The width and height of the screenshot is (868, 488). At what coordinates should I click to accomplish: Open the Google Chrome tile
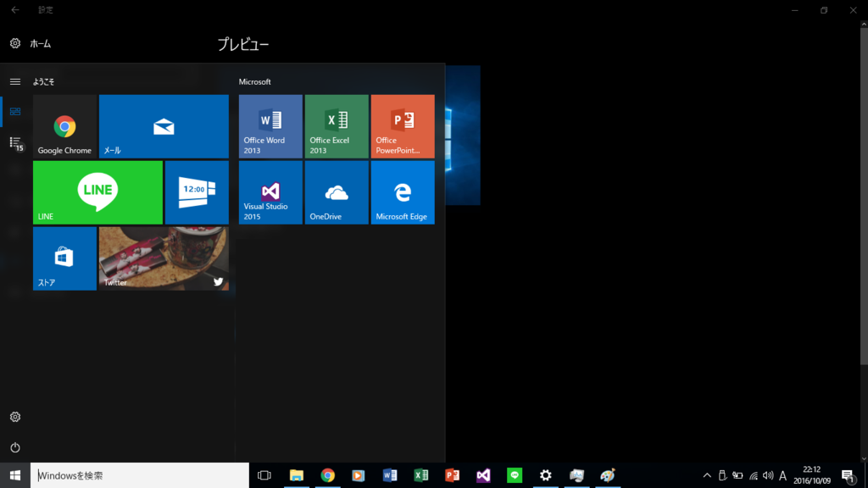(64, 126)
